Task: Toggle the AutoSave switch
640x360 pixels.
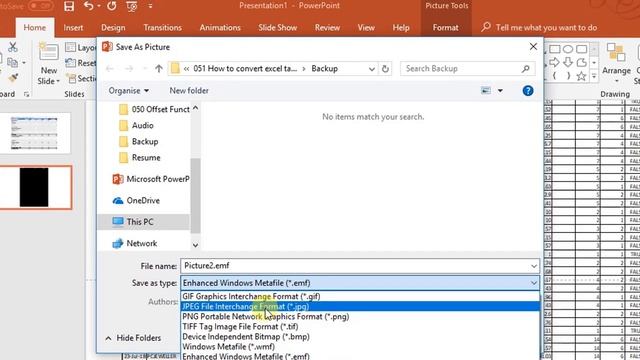Action: pos(40,6)
